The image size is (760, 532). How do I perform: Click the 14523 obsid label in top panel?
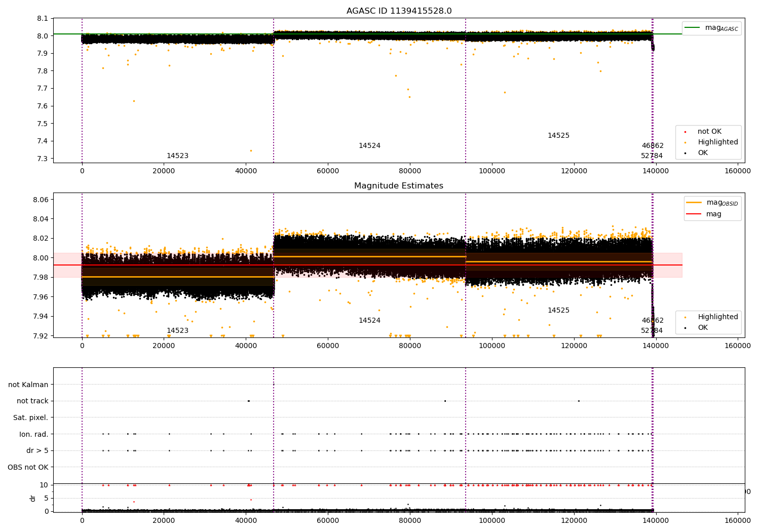point(177,156)
